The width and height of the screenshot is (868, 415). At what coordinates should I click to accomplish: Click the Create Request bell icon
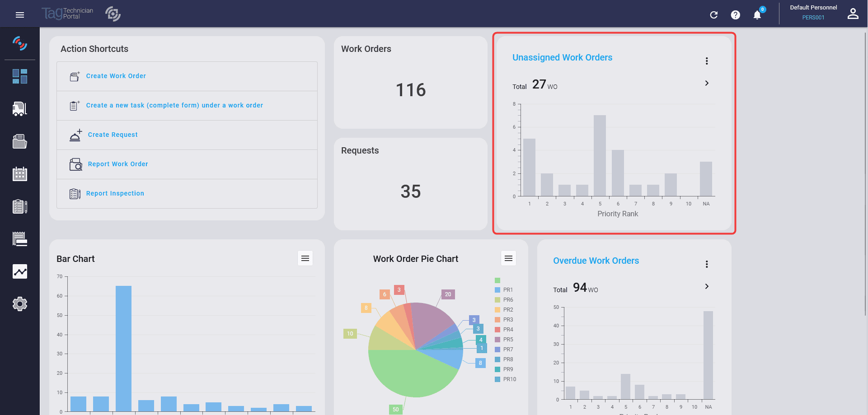point(76,135)
